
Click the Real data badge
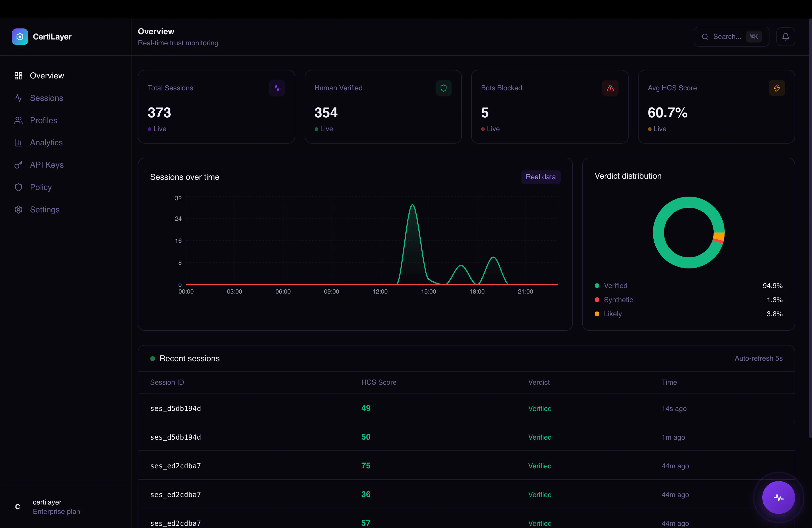coord(541,177)
